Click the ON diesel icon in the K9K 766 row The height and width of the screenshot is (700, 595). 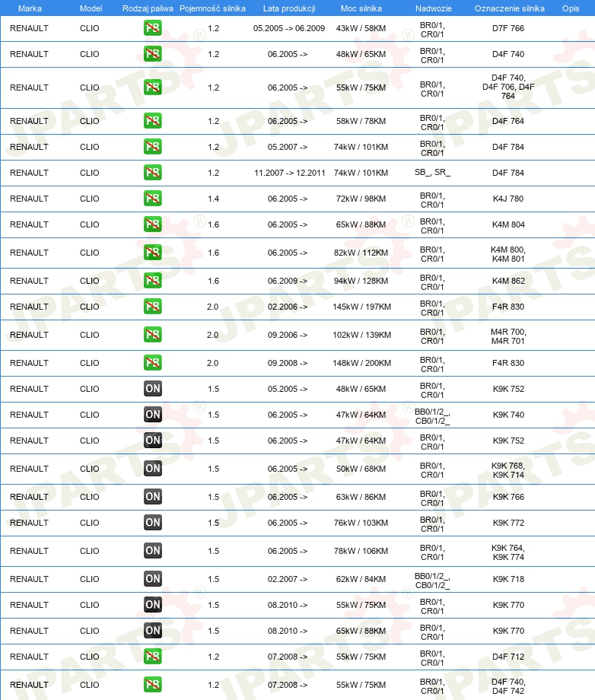(x=153, y=497)
